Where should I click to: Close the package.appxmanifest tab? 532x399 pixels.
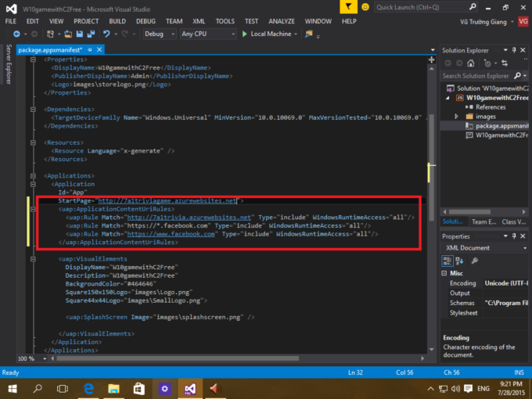click(99, 50)
